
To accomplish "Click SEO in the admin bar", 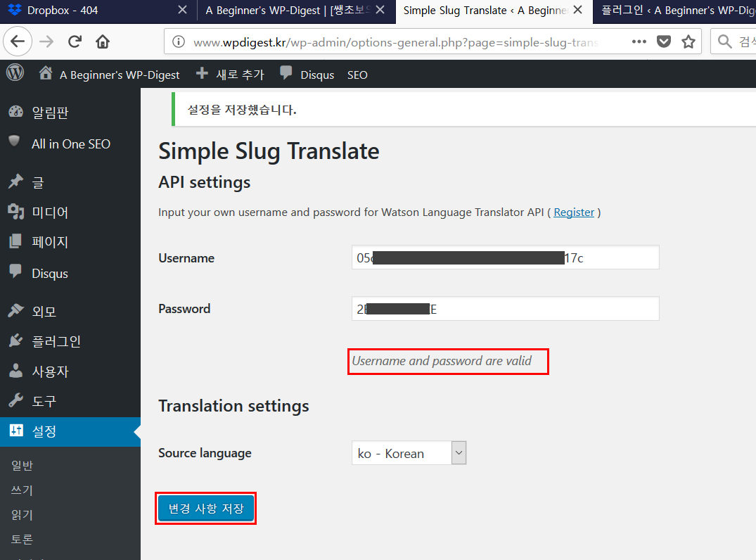I will click(357, 75).
